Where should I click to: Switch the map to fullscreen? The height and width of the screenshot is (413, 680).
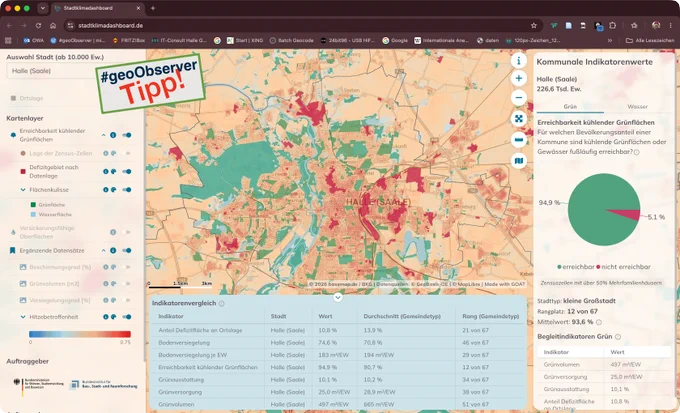click(x=519, y=118)
